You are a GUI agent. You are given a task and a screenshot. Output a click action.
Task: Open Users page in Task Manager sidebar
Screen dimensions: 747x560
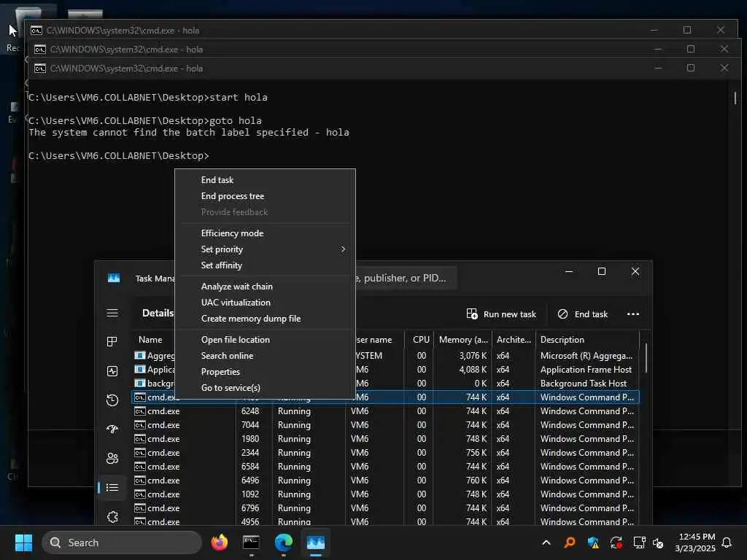[x=112, y=458]
